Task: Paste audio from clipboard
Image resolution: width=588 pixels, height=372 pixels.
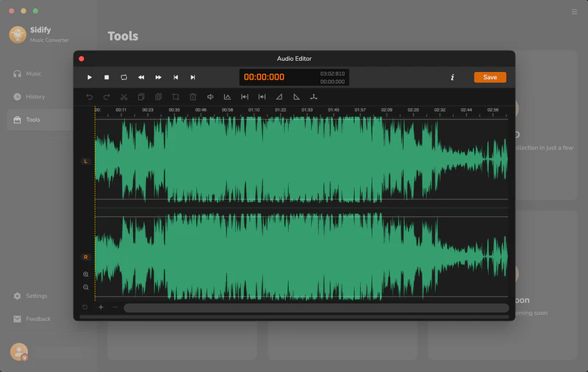Action: tap(158, 97)
